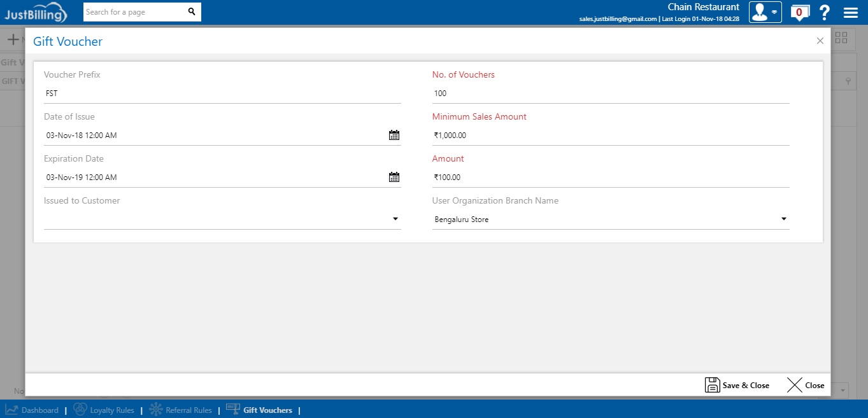This screenshot has width=868, height=418.
Task: Click the Chain Restaurant title
Action: click(703, 7)
